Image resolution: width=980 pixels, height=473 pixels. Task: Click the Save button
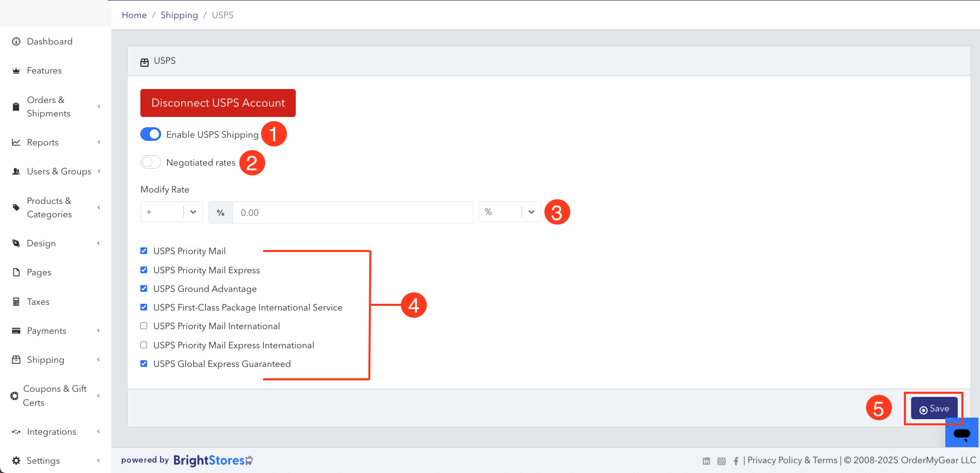tap(934, 409)
